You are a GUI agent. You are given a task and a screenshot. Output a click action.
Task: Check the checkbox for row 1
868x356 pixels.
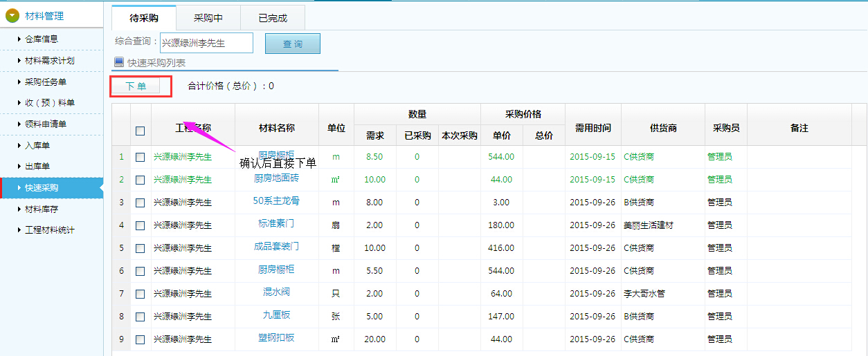click(141, 157)
